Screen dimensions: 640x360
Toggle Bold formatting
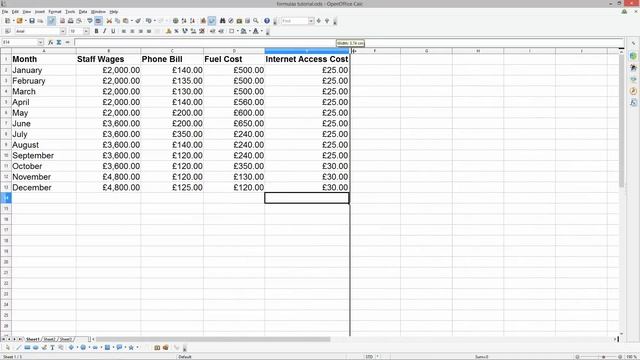point(96,31)
